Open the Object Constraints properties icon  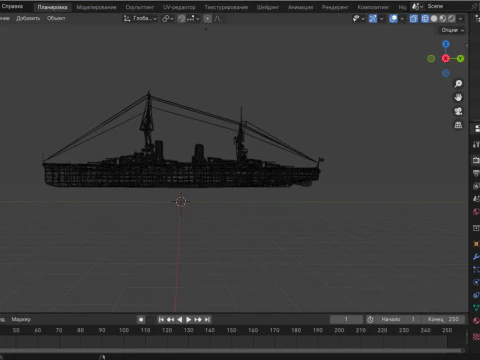pos(476,295)
